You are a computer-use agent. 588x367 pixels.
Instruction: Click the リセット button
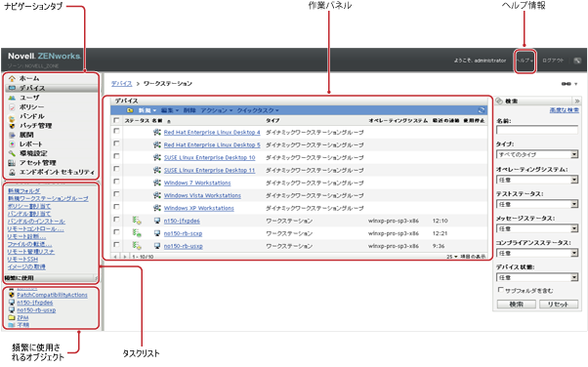558,305
